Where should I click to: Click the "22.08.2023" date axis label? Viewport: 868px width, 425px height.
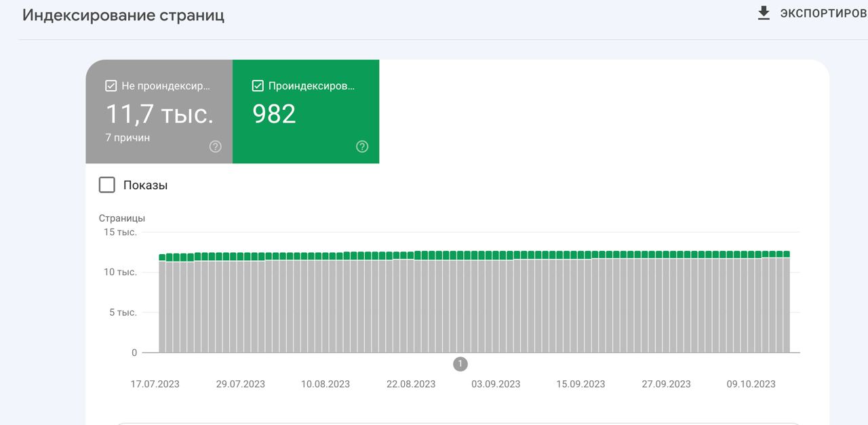[411, 384]
